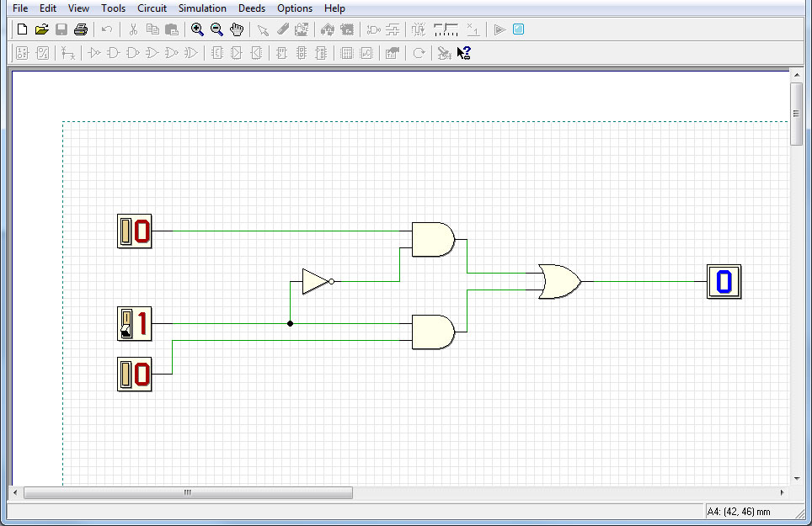
Task: Zoom in on the circuit
Action: coord(197,29)
